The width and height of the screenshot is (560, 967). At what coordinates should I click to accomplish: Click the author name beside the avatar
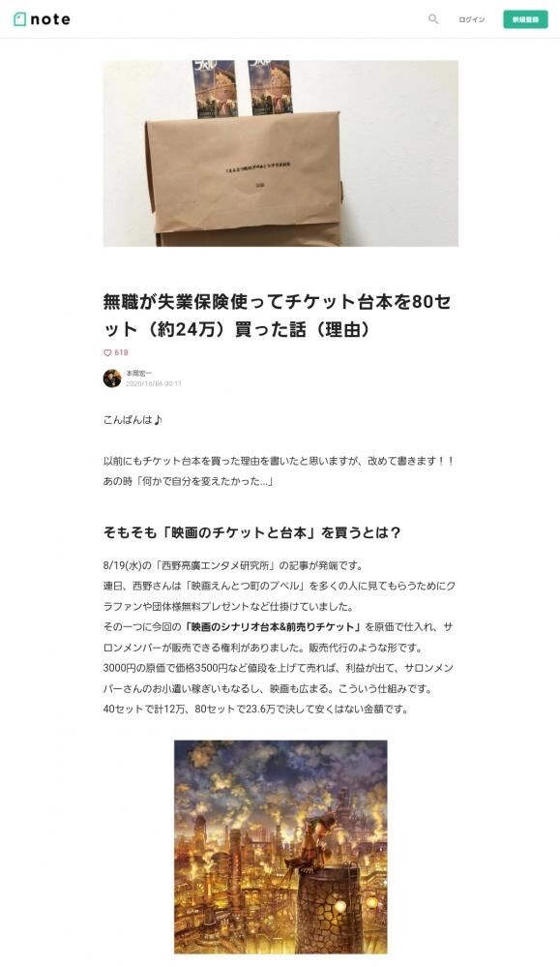138,373
